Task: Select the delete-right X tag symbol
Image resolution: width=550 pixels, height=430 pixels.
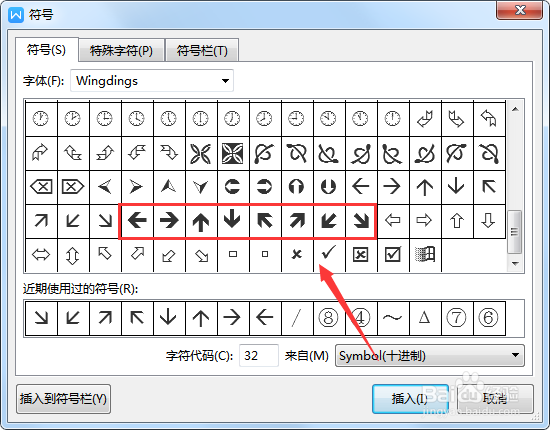Action: pyautogui.click(x=73, y=187)
